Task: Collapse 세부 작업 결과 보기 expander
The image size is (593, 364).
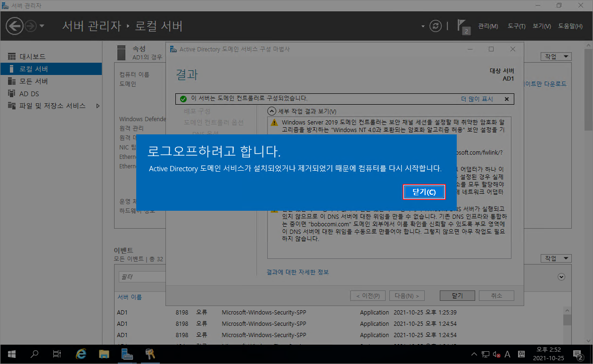Action: click(x=272, y=111)
